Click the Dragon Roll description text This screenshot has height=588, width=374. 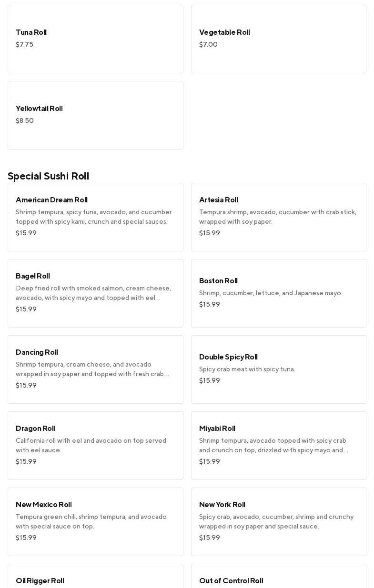click(91, 446)
